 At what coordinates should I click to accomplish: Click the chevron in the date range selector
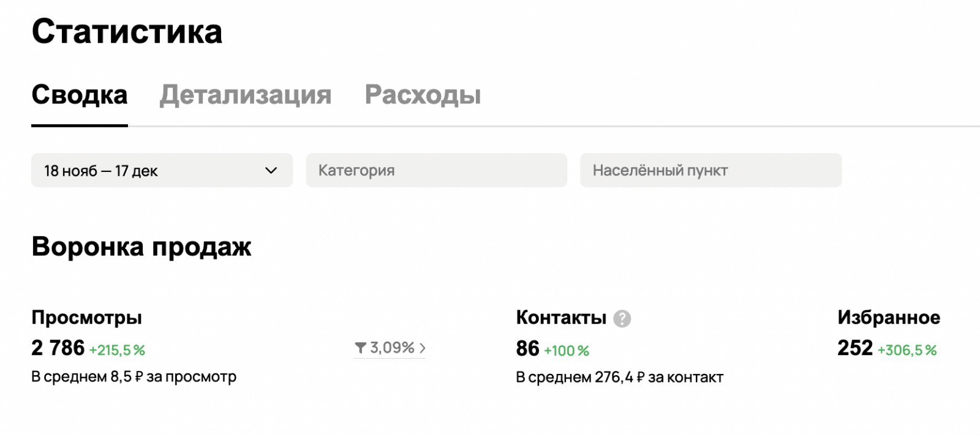click(x=271, y=171)
